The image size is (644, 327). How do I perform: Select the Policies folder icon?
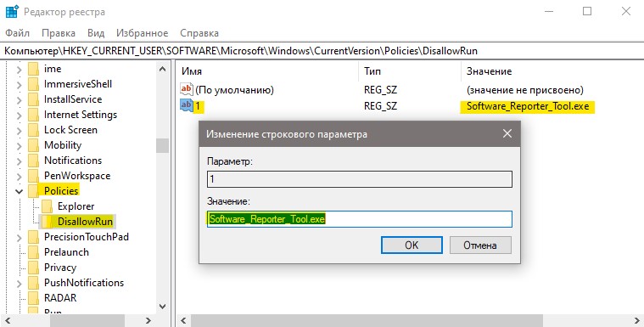(x=34, y=191)
